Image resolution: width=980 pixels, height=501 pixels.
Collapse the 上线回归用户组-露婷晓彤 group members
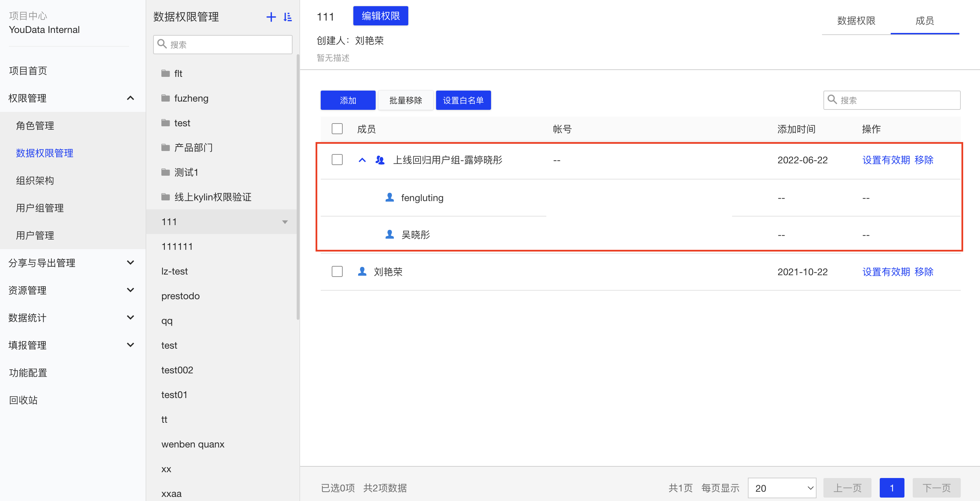pos(362,160)
